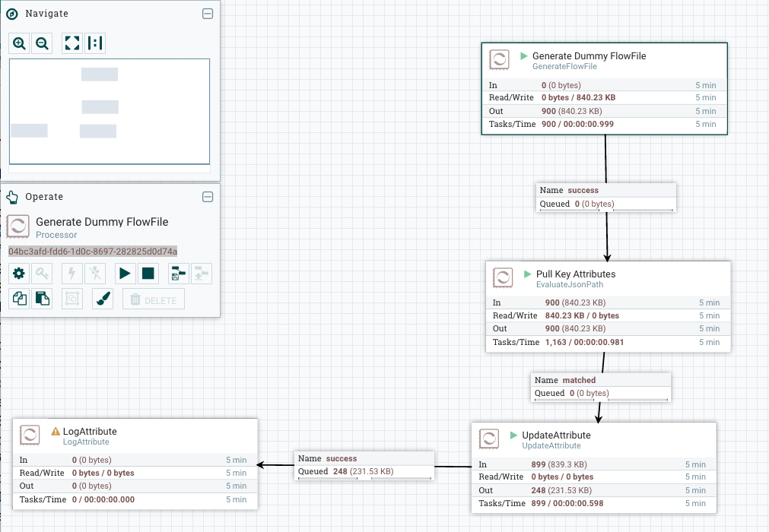Zoom in on the canvas

pyautogui.click(x=20, y=43)
